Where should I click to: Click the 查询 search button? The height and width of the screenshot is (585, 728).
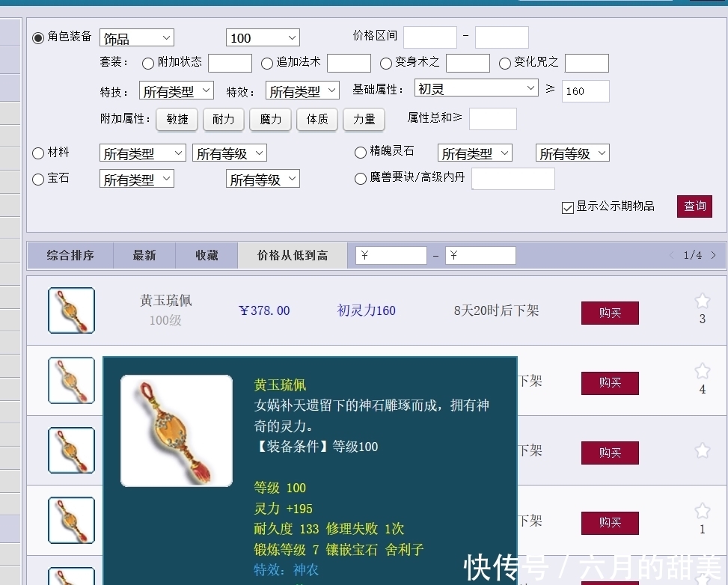[694, 206]
